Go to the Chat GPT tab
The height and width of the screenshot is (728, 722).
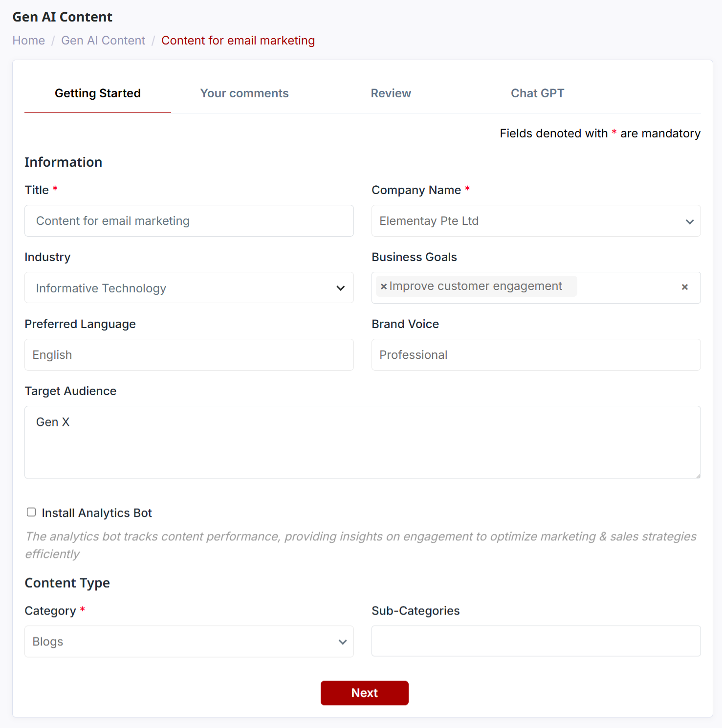coord(537,93)
